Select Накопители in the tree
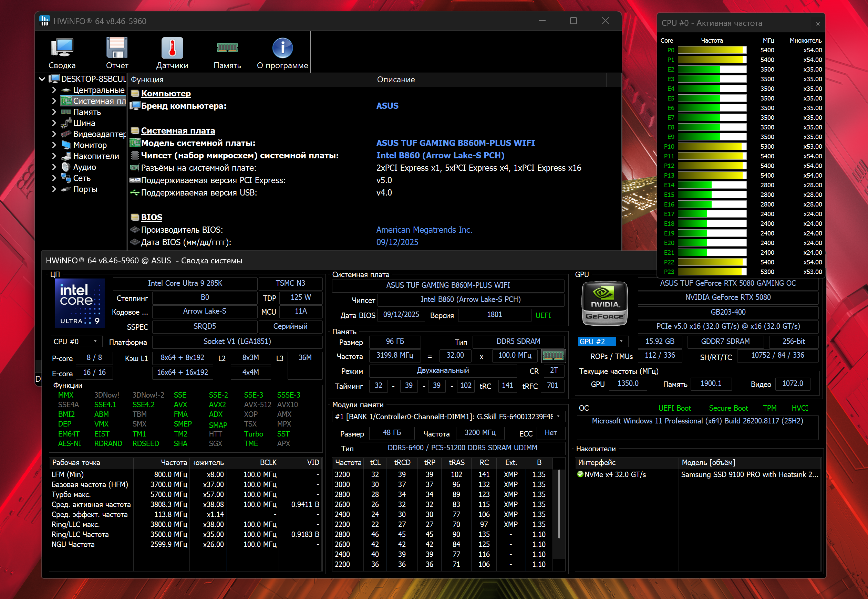The width and height of the screenshot is (868, 599). 96,156
